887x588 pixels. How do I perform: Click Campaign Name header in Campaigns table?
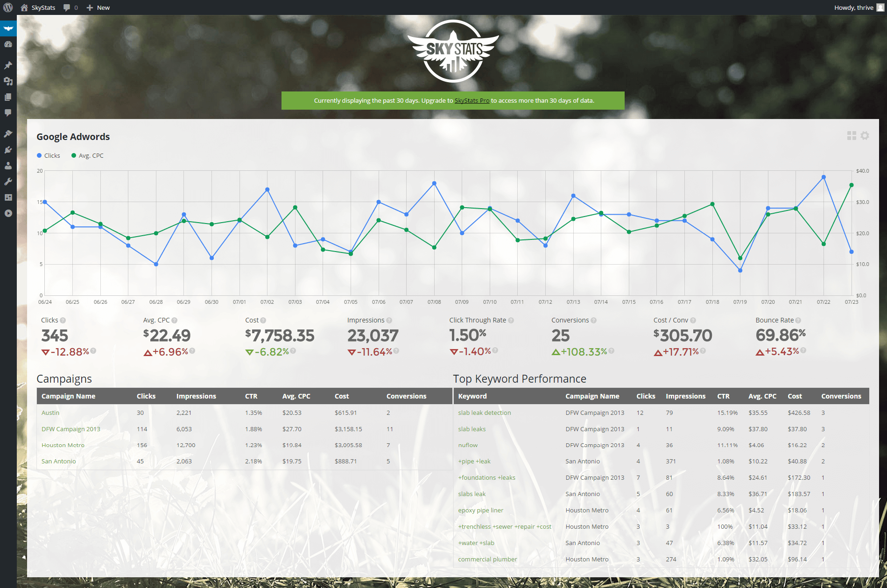(69, 396)
